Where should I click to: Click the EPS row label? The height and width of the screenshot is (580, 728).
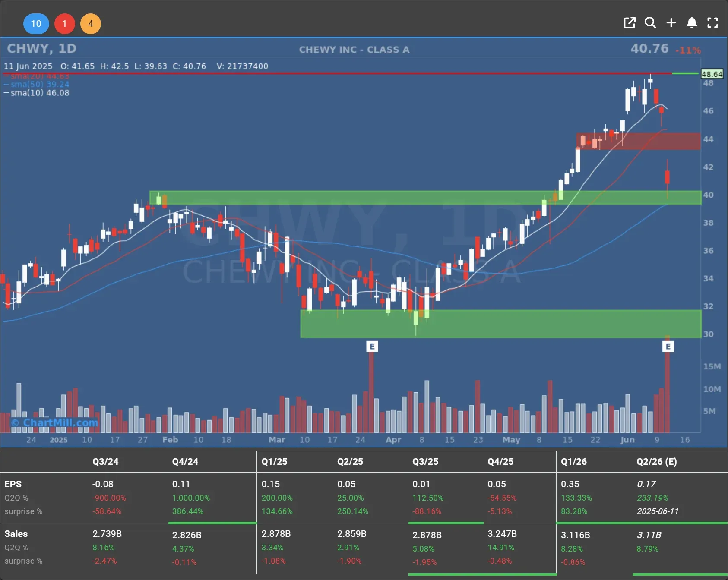pos(13,484)
